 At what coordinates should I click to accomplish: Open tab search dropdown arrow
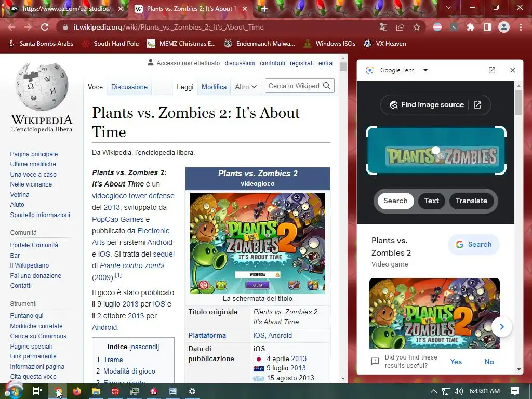(x=448, y=7)
